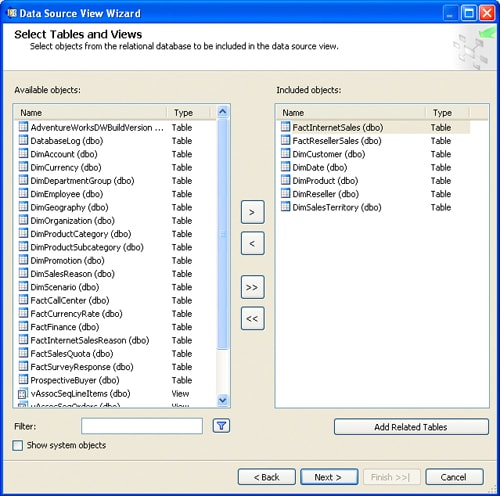The width and height of the screenshot is (500, 496).
Task: Click the table icon beside DimCurrency (dbo)
Action: click(23, 167)
